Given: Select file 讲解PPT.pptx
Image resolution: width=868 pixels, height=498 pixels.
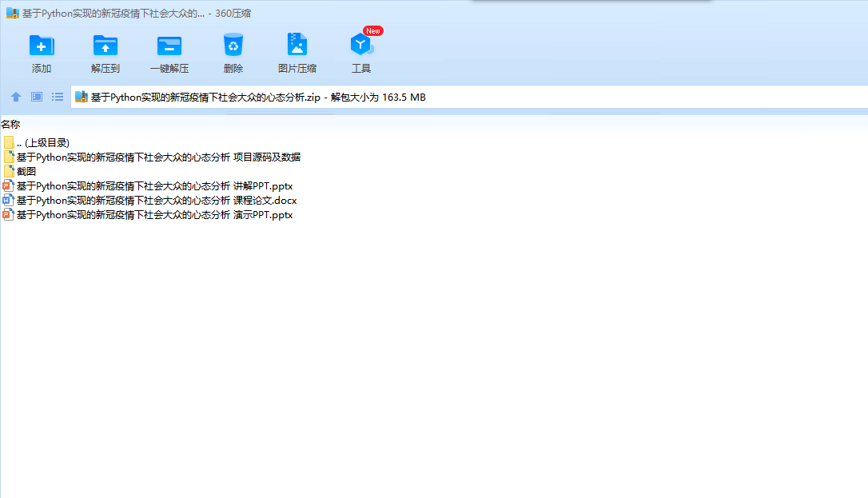Looking at the screenshot, I should [154, 186].
